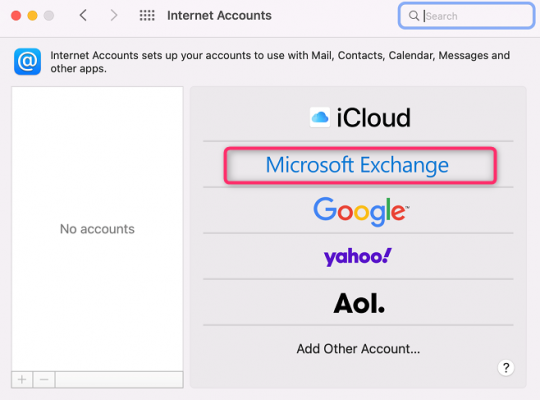Focus the Search field
The height and width of the screenshot is (400, 540).
[466, 16]
